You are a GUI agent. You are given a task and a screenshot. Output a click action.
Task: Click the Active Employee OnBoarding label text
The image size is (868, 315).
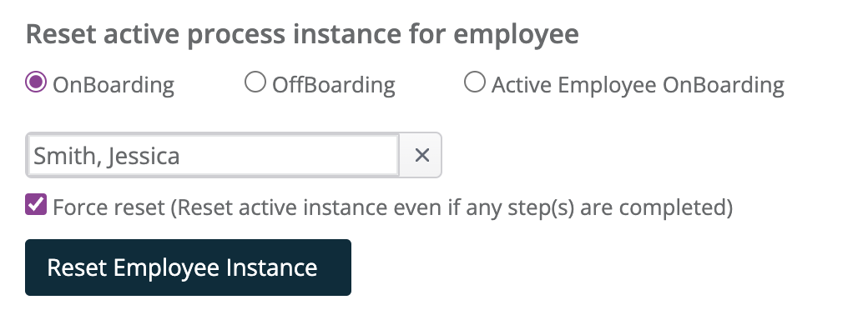638,85
